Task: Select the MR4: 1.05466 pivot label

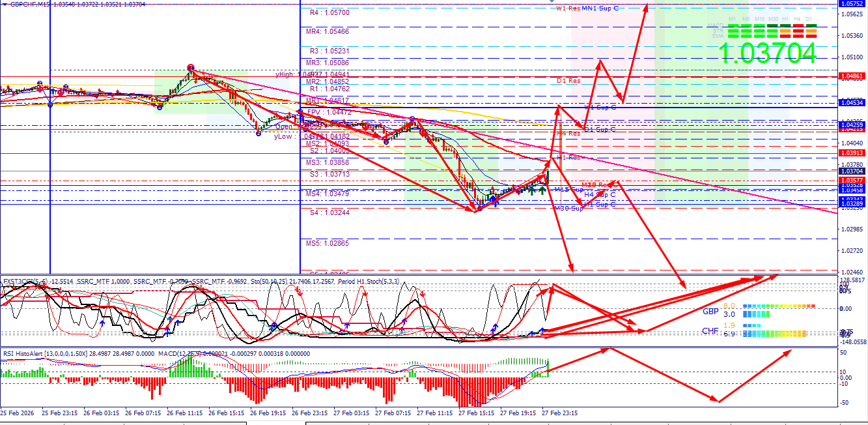Action: [328, 31]
